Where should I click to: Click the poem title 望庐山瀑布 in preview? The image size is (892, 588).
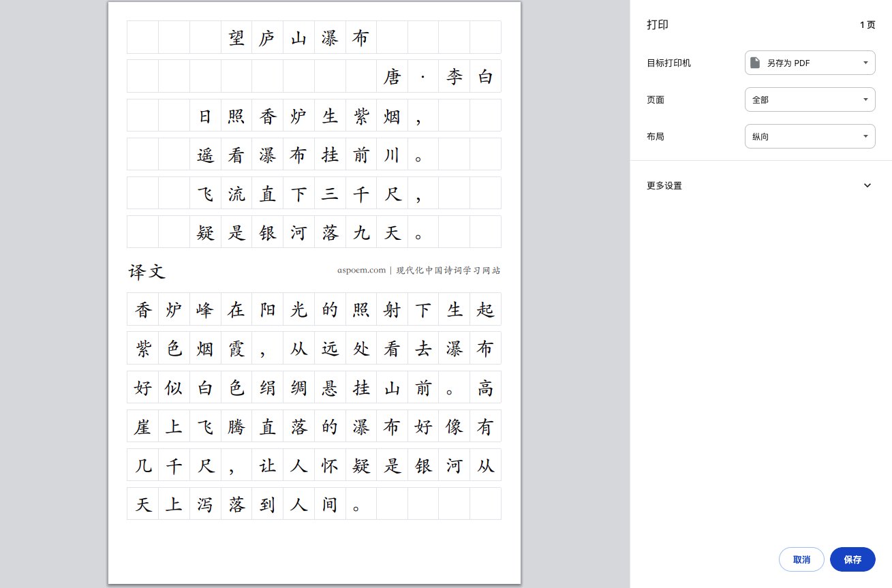point(298,38)
